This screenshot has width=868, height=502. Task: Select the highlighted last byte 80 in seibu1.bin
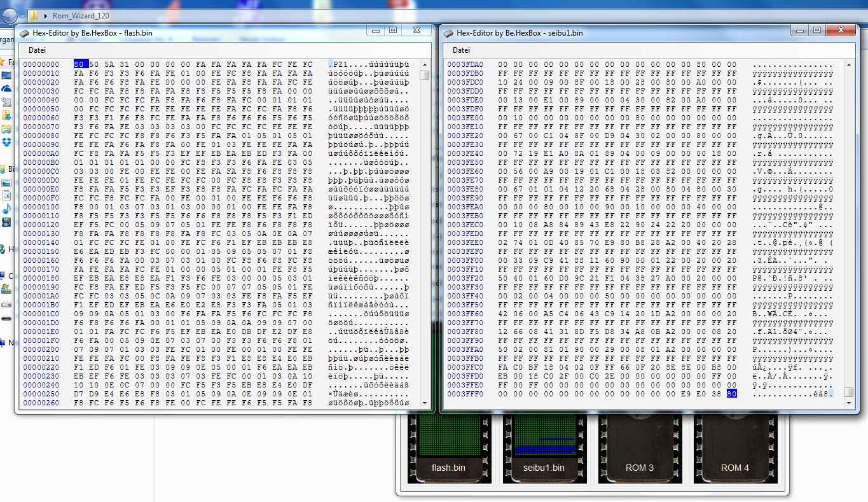point(731,394)
